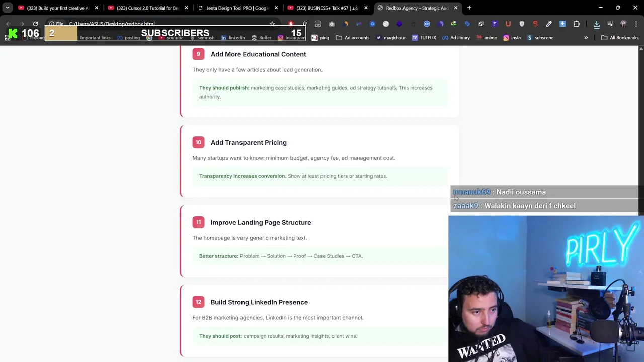Click 'Add Transparent Pricing' heading
Viewport: 644px width, 362px height.
pyautogui.click(x=249, y=142)
